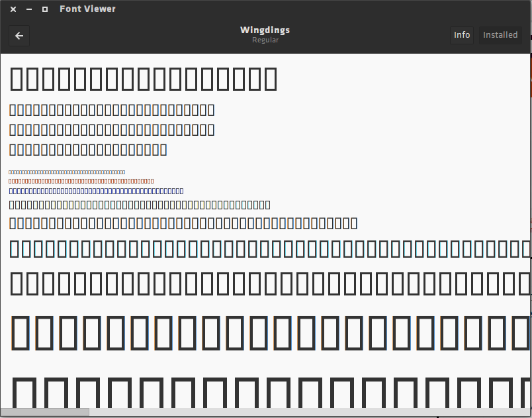Maximize the Font Viewer window
This screenshot has width=532, height=418.
coord(45,9)
